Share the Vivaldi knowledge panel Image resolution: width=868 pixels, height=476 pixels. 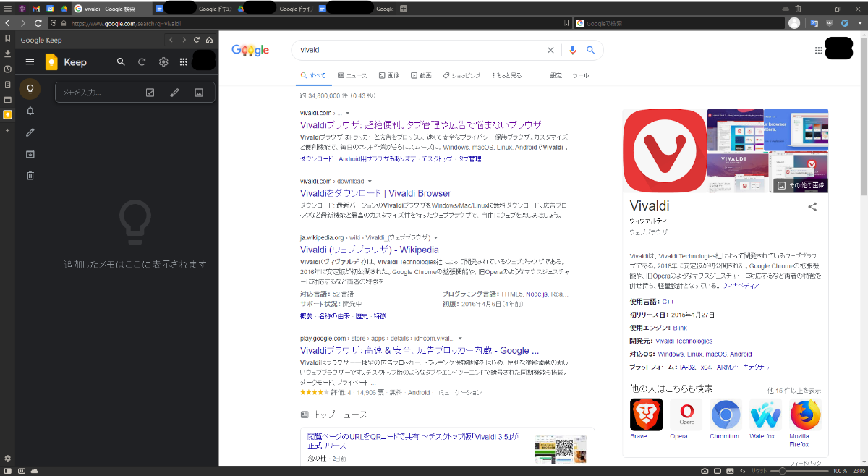click(812, 207)
